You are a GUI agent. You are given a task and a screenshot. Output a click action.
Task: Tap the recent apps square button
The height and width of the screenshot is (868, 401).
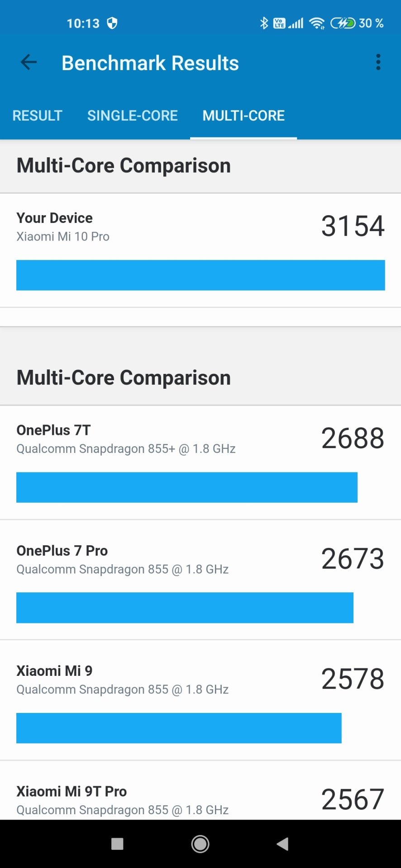coord(117,844)
